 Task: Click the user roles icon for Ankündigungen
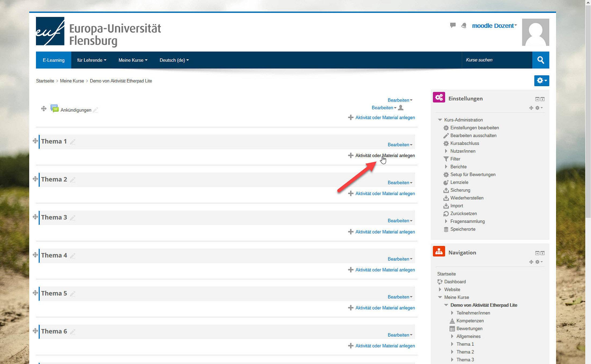pyautogui.click(x=401, y=108)
